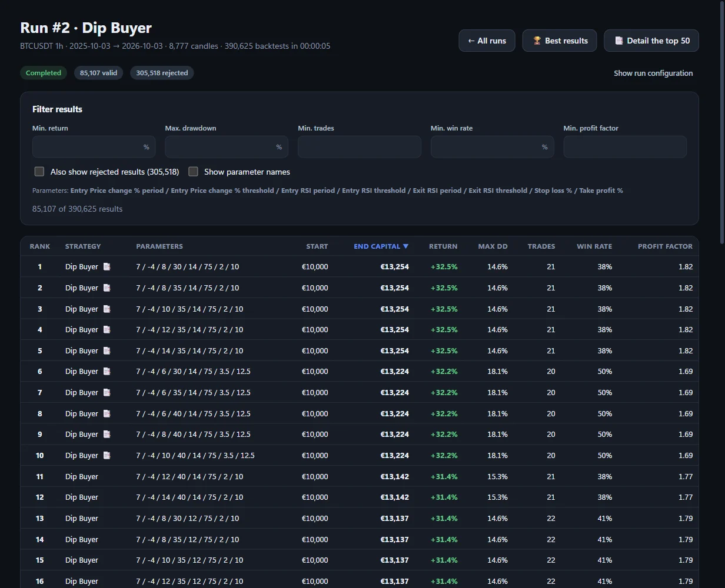Screen dimensions: 725x588
Task: Focus the Min. win rate input field
Action: click(x=492, y=147)
